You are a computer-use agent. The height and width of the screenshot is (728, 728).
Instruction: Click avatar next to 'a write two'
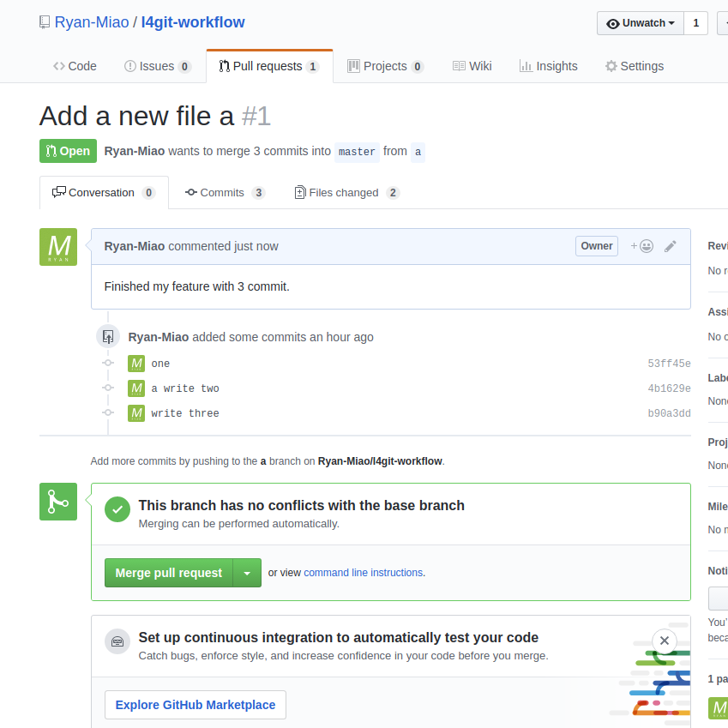click(136, 388)
